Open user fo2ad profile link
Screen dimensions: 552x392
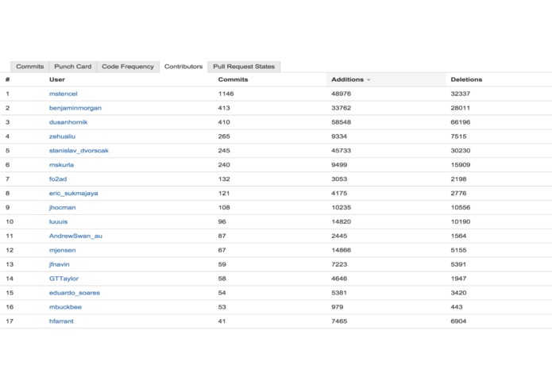point(58,179)
